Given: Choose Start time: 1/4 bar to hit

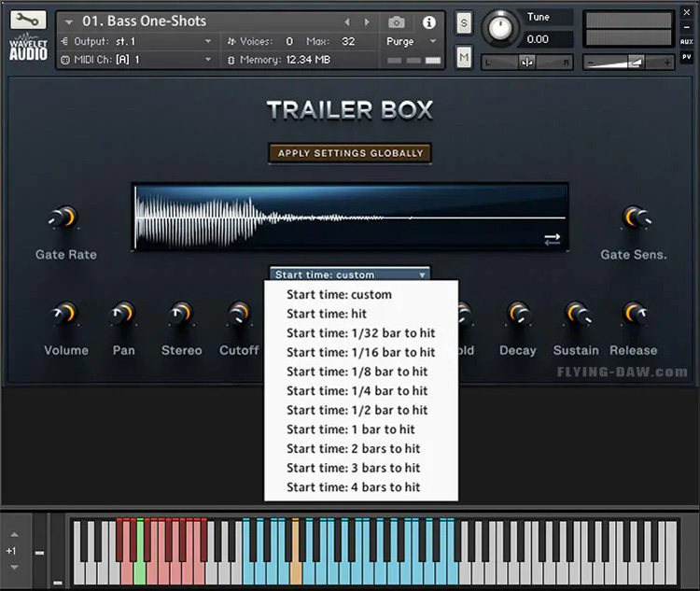Looking at the screenshot, I should 361,391.
